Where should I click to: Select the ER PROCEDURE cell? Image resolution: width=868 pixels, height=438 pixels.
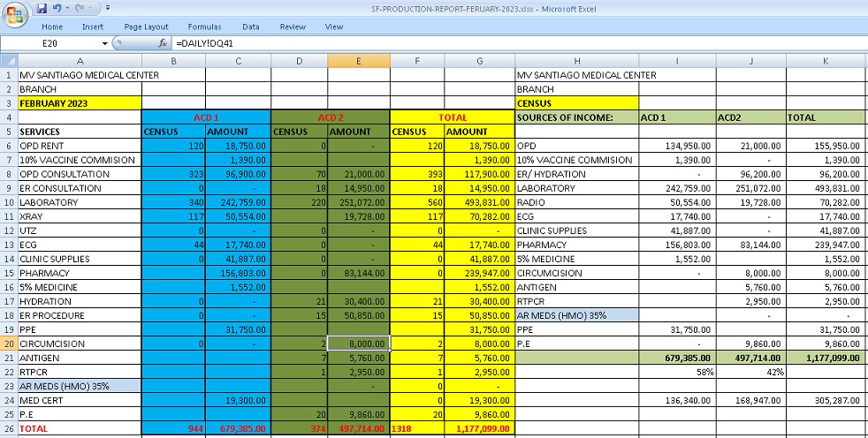(80, 315)
